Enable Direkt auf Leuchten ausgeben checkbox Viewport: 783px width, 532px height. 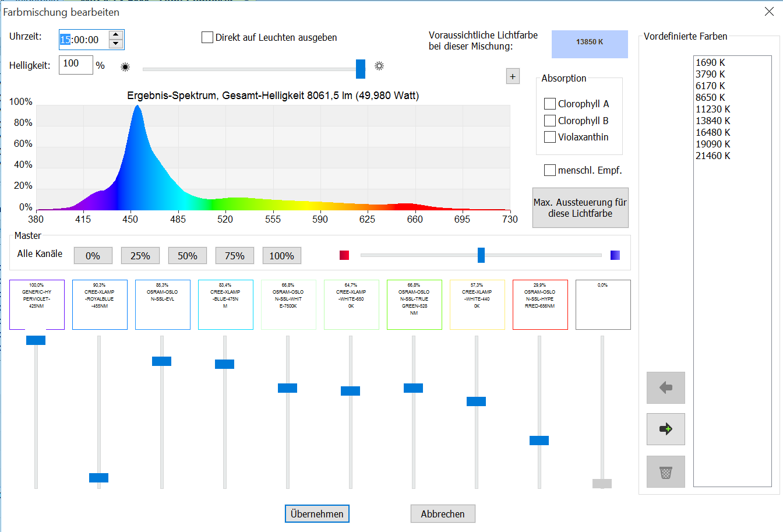(207, 38)
